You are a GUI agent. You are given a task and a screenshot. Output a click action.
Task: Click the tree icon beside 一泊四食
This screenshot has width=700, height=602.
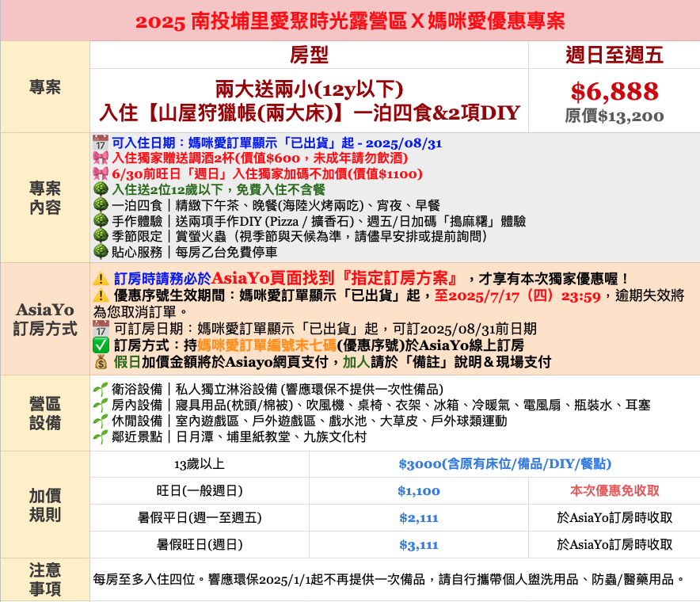101,205
